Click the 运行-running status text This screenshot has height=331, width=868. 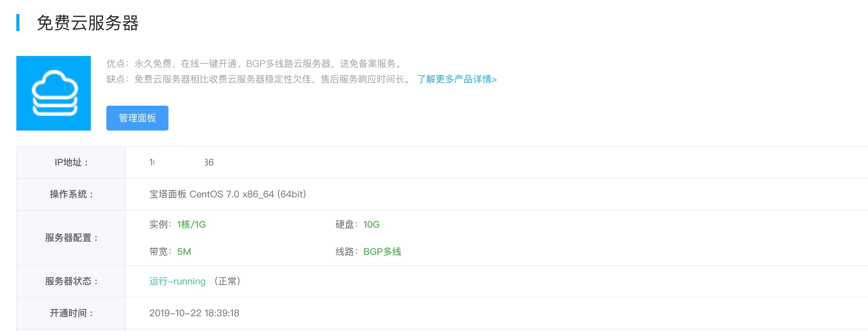pyautogui.click(x=177, y=281)
